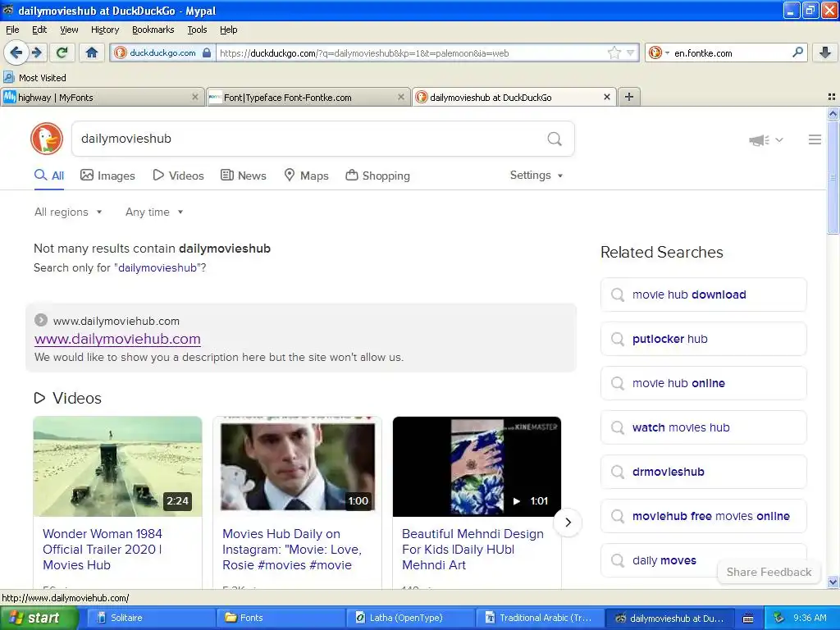The width and height of the screenshot is (840, 630).
Task: Search related term putlocker hub
Action: (703, 339)
